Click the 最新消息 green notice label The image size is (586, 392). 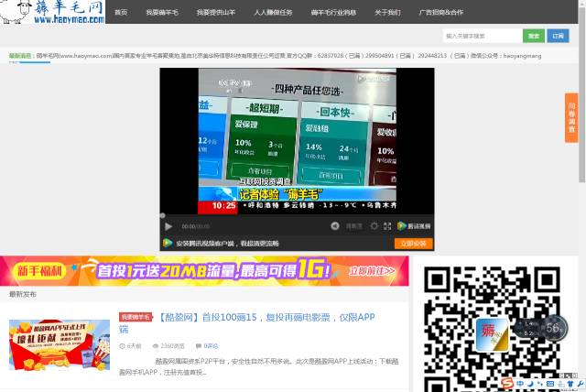[20, 56]
